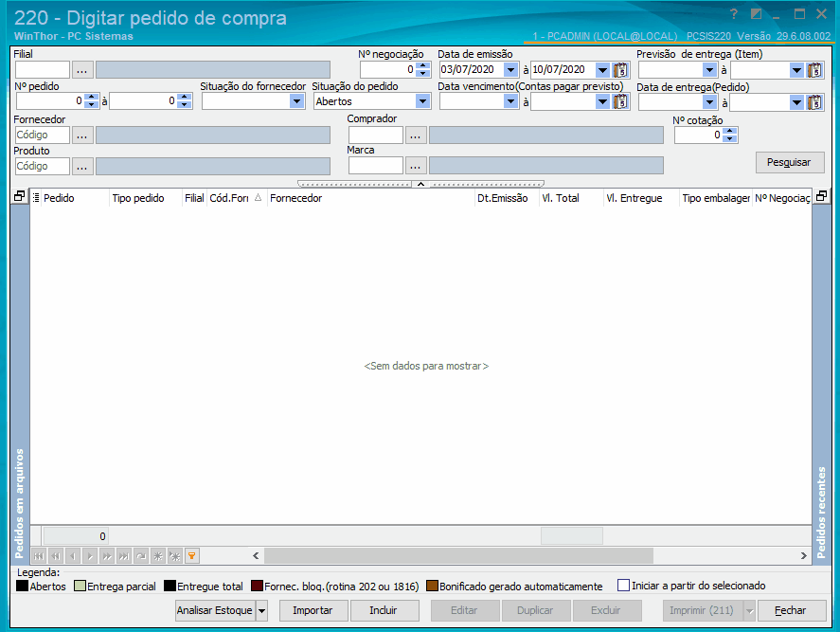Open the Situação do pedido dropdown

pos(422,101)
